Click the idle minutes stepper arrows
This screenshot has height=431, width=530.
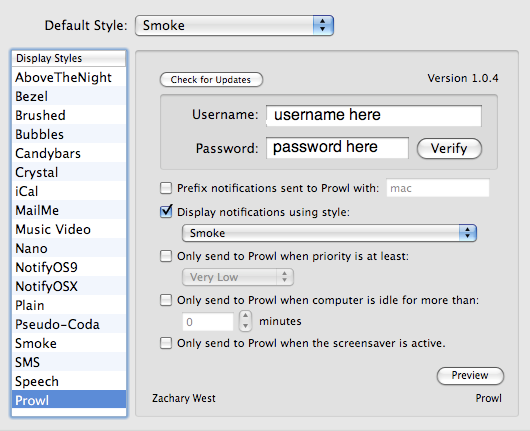tap(245, 321)
